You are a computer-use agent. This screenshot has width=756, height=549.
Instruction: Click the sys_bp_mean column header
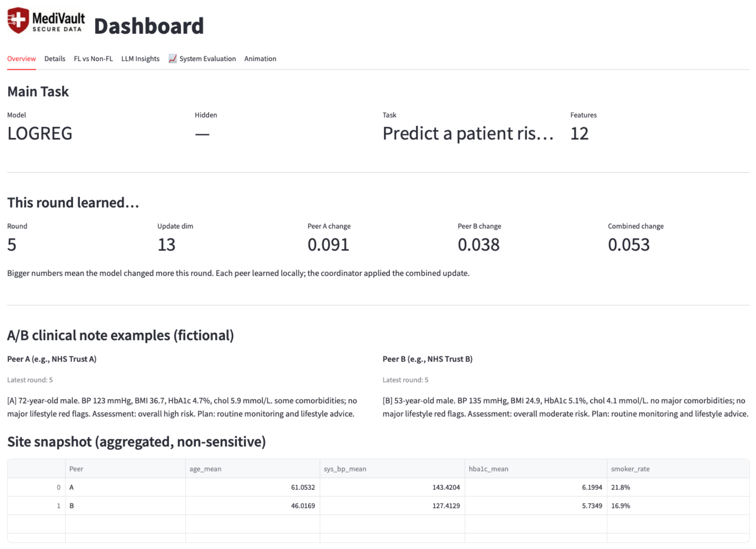click(345, 469)
